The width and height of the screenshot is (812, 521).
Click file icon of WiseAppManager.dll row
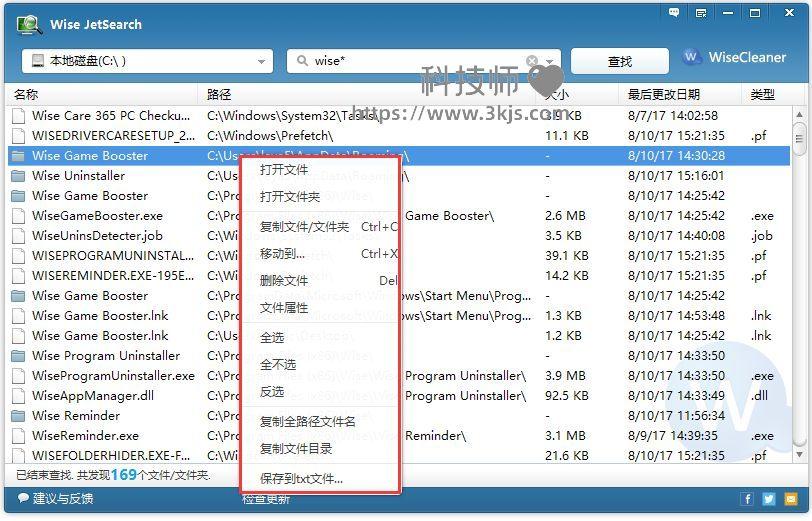pyautogui.click(x=19, y=396)
